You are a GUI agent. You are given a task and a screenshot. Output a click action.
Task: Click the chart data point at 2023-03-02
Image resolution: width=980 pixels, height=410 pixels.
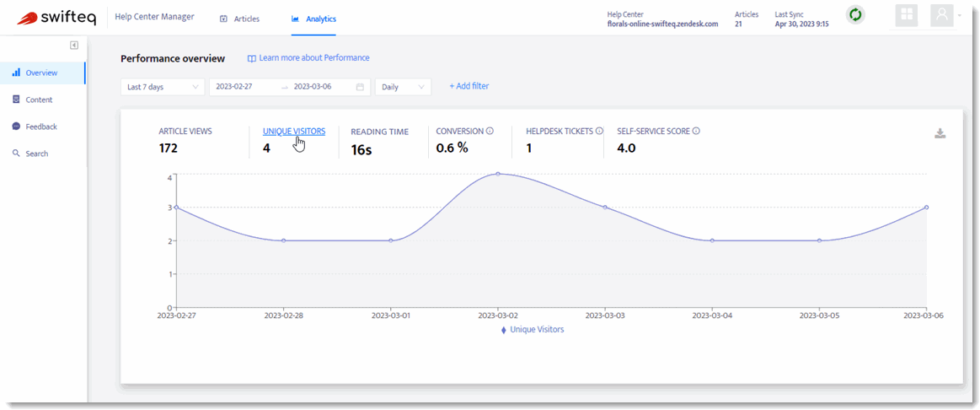point(497,174)
